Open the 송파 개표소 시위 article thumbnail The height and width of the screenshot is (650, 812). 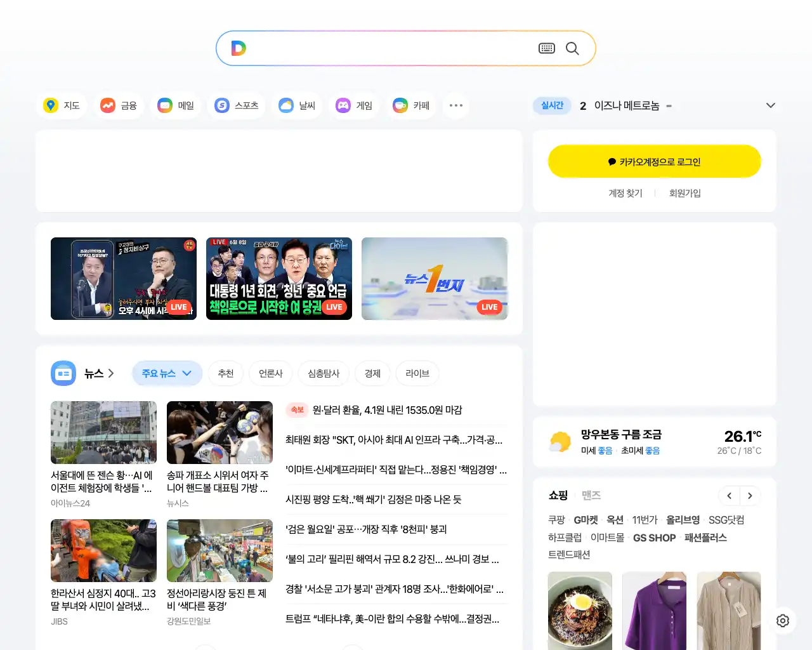pos(219,432)
